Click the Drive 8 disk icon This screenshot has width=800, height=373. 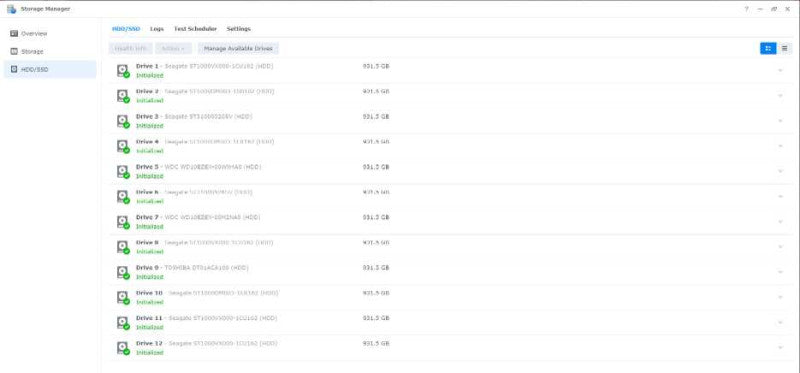pyautogui.click(x=122, y=247)
